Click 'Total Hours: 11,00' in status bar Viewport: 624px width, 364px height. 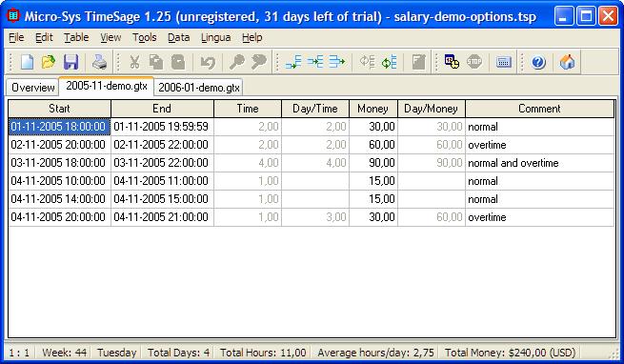[263, 353]
